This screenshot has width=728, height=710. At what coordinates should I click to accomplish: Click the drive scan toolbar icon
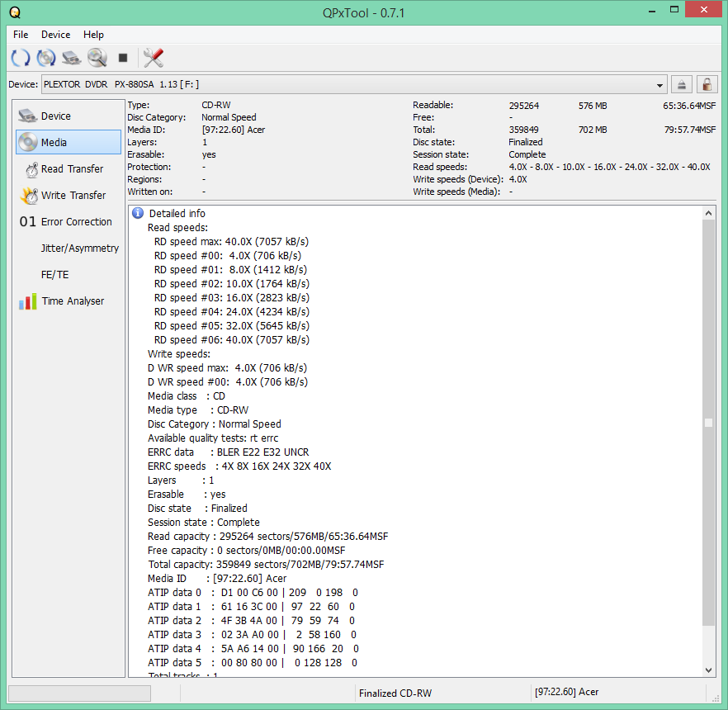coord(72,58)
